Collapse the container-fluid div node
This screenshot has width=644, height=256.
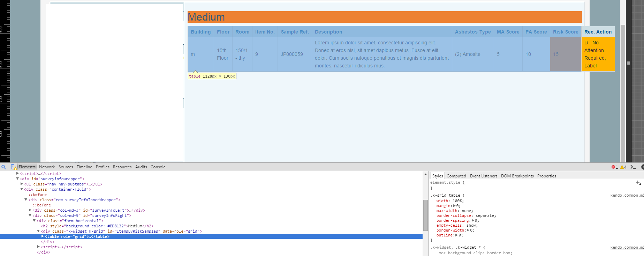[22, 189]
